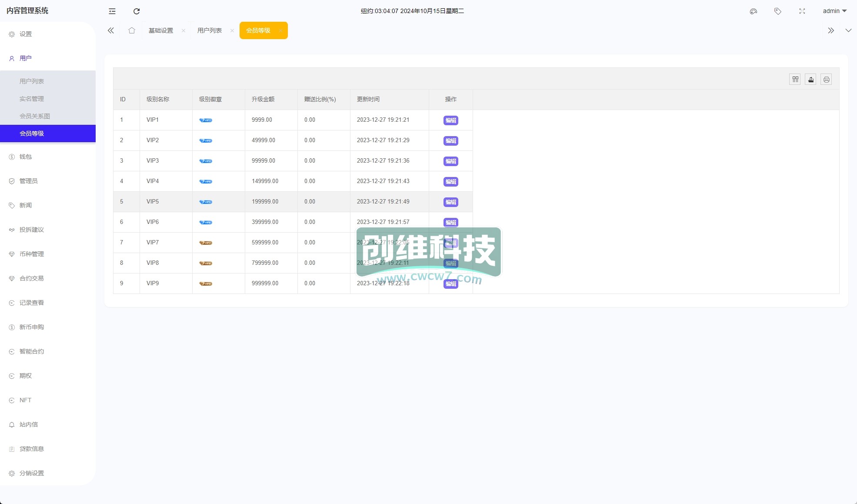Open 实名管理 in sidebar
Image resolution: width=857 pixels, height=504 pixels.
(x=48, y=99)
